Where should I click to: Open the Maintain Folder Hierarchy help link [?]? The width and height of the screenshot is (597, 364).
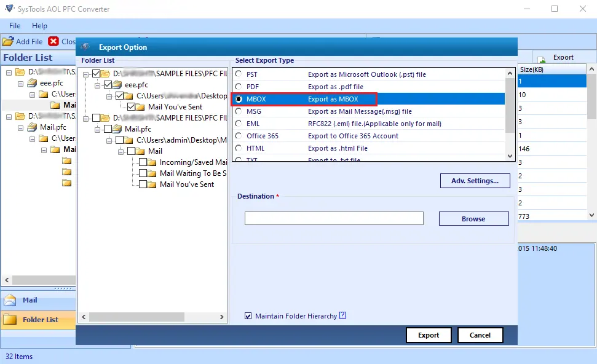pos(342,315)
